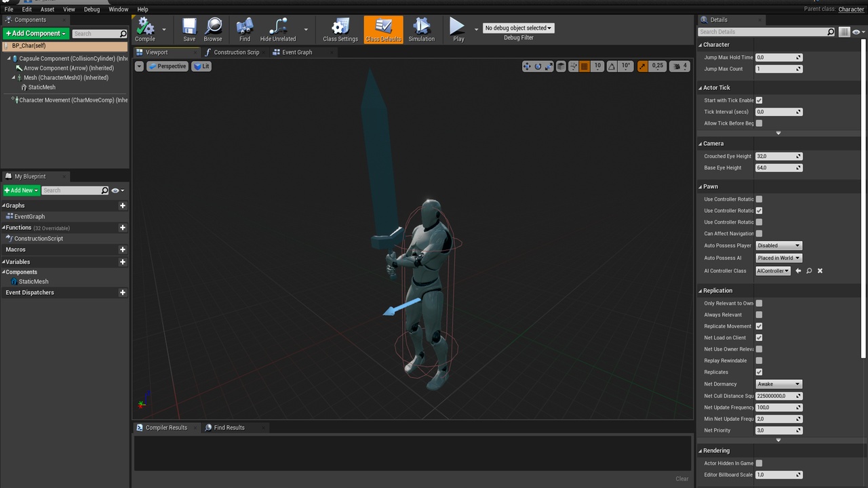The height and width of the screenshot is (488, 868).
Task: Open Find in blueprint
Action: [245, 30]
